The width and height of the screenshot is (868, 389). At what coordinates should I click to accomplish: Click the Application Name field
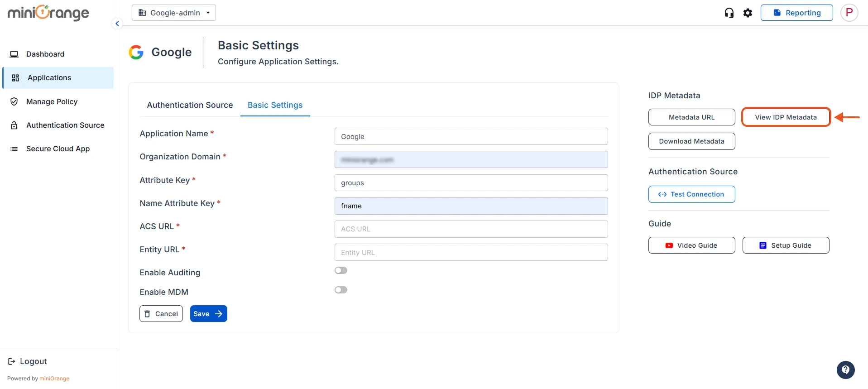pos(471,136)
